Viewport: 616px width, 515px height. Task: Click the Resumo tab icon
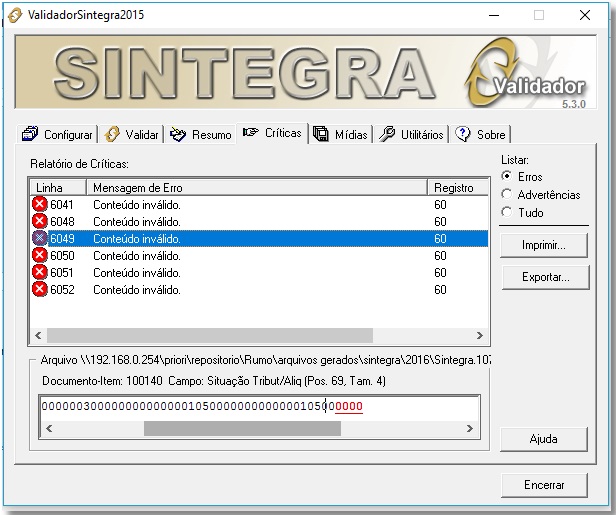click(178, 135)
